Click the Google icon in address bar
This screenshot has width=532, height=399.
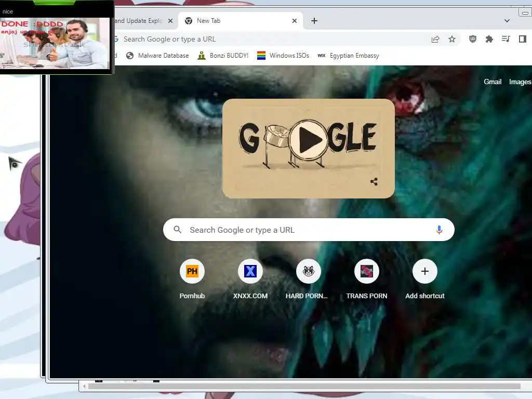click(116, 39)
